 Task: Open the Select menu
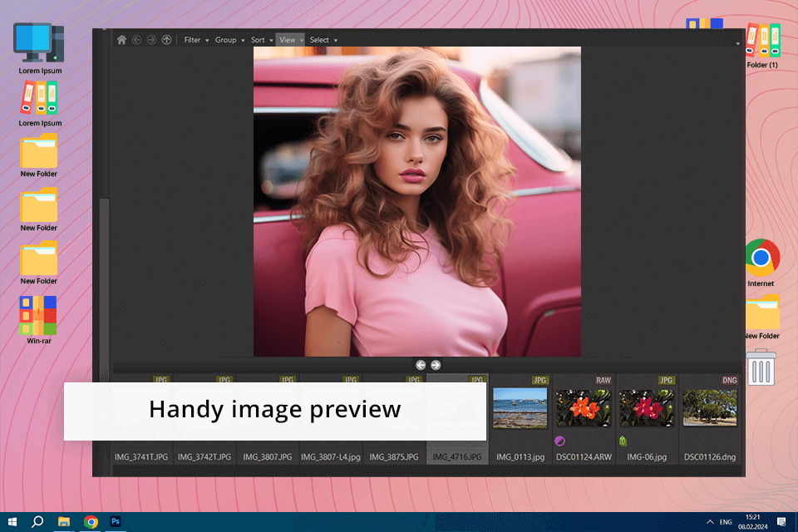322,40
